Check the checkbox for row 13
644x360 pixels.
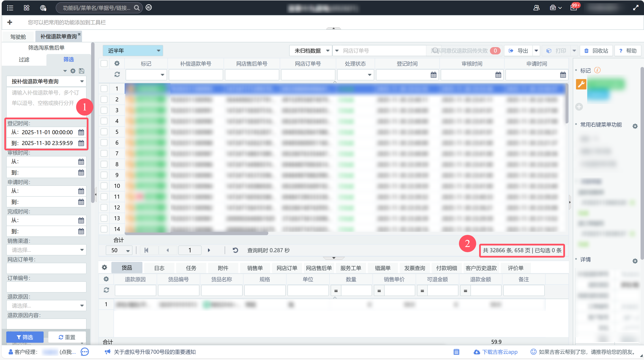click(x=104, y=218)
